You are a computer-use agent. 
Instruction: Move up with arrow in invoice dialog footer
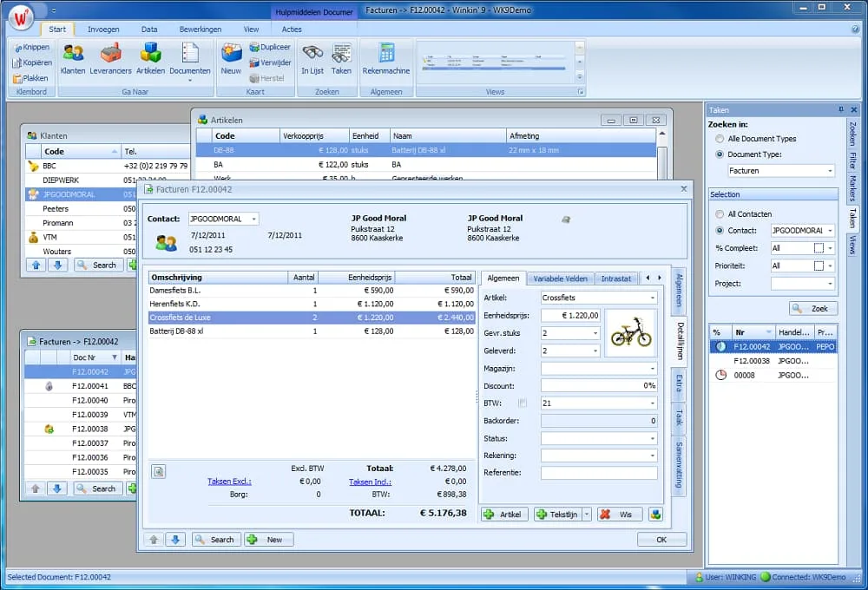click(x=154, y=540)
